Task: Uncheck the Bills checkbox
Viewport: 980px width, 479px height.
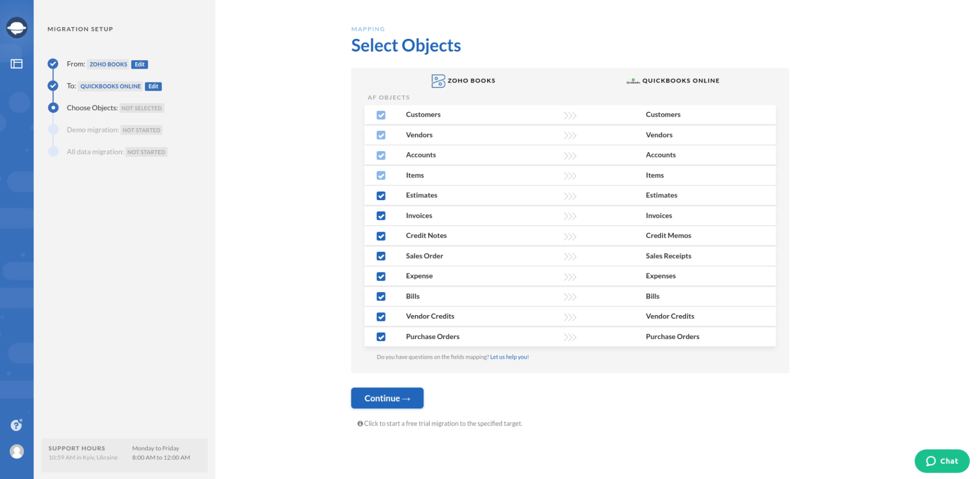Action: coord(381,296)
